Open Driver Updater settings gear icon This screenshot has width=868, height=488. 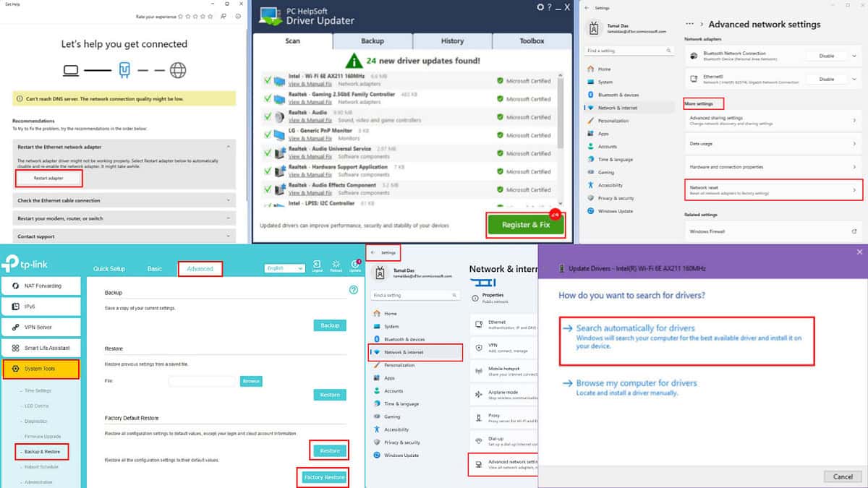pos(540,7)
